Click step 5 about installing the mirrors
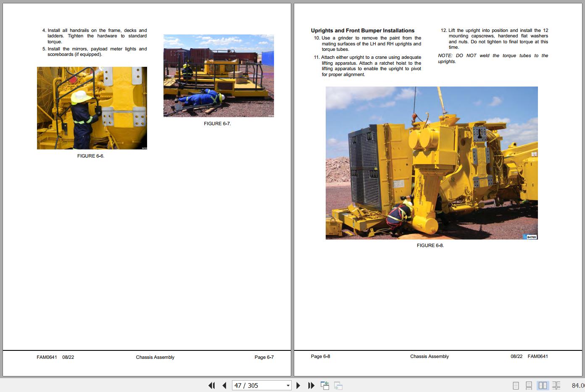The height and width of the screenshot is (392, 585). (95, 52)
